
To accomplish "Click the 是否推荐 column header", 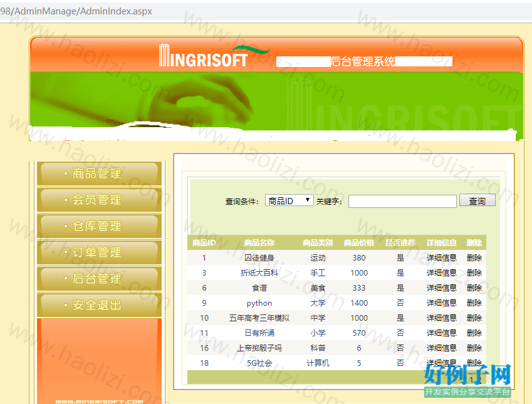I will tap(400, 243).
